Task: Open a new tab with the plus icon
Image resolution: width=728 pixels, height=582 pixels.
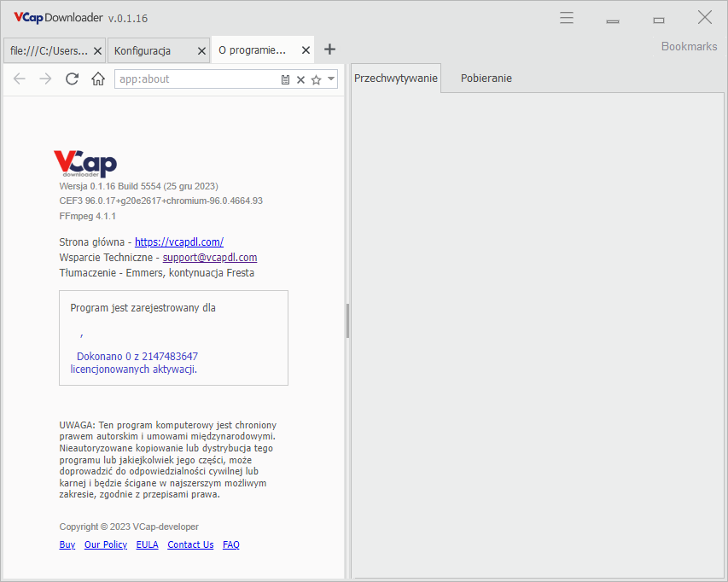Action: 329,49
